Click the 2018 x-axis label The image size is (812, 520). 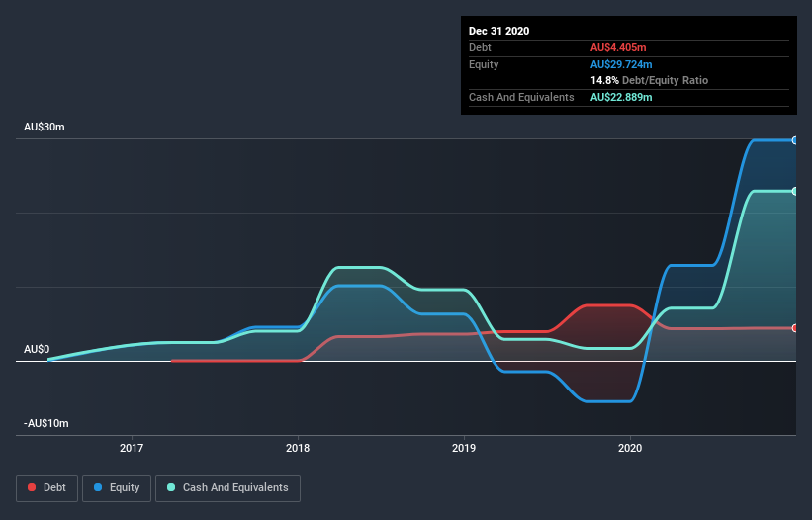298,448
